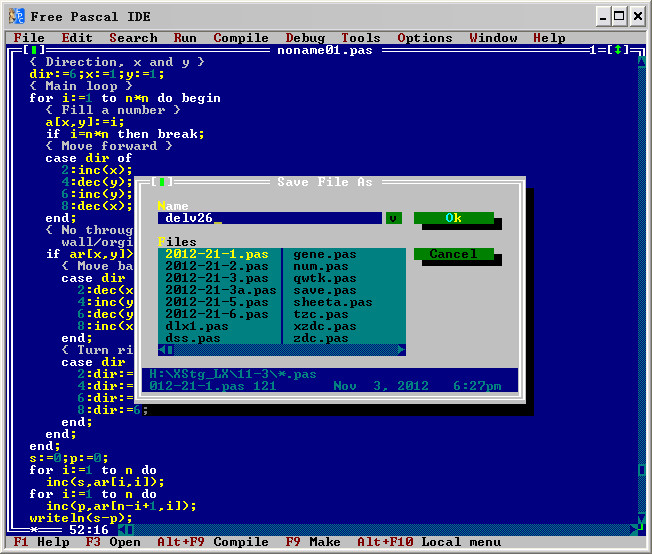
Task: Click the Name input field containing delv26
Action: tap(269, 218)
